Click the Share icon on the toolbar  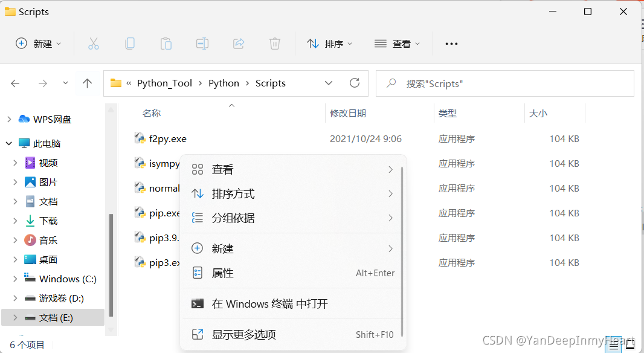click(239, 43)
